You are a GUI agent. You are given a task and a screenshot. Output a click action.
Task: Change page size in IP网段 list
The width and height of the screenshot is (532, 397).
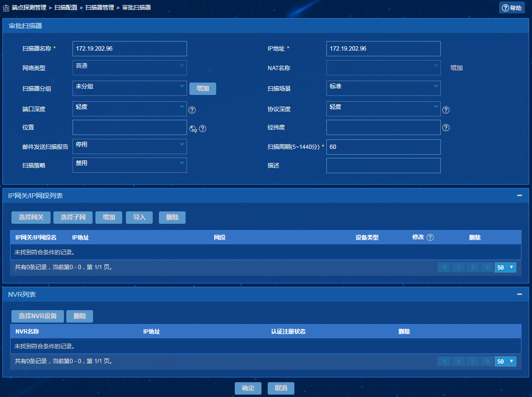[505, 267]
